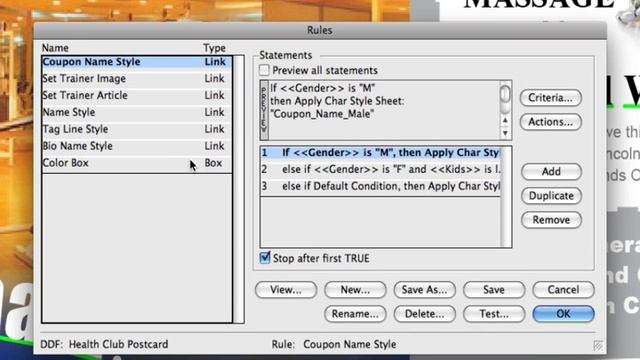Select the Bio Name Style rule
The image size is (640, 360).
137,146
